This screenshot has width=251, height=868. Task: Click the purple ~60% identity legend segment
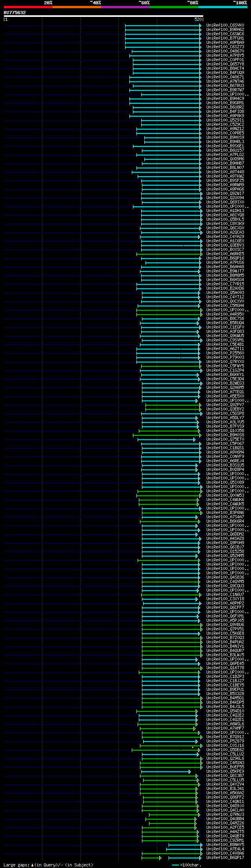tap(125, 7)
